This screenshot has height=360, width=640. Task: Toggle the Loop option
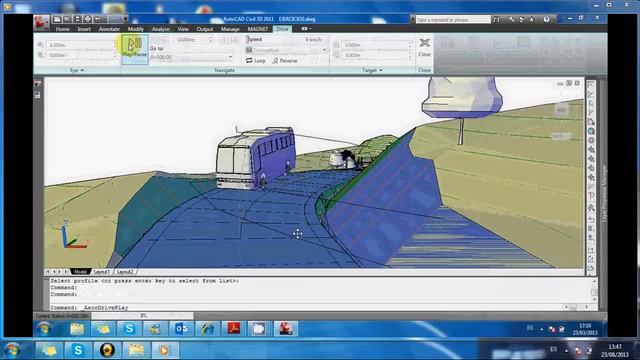(x=256, y=60)
